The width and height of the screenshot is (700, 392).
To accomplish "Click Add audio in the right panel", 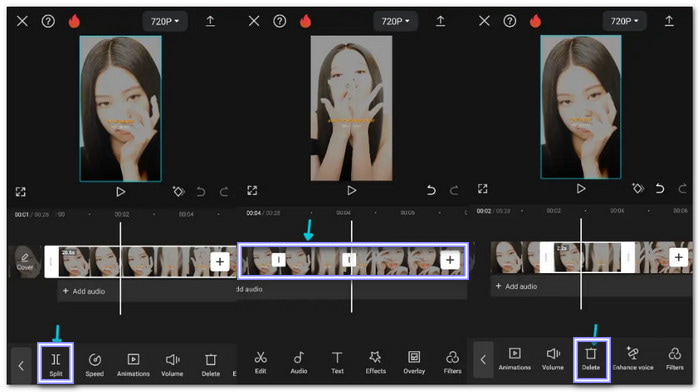I will [516, 286].
